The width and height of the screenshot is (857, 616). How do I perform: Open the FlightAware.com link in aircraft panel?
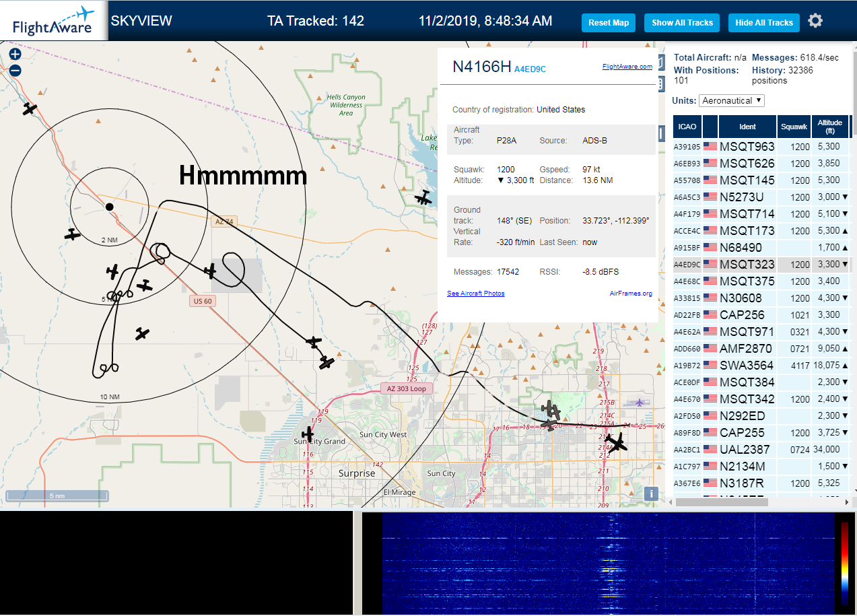coord(627,67)
